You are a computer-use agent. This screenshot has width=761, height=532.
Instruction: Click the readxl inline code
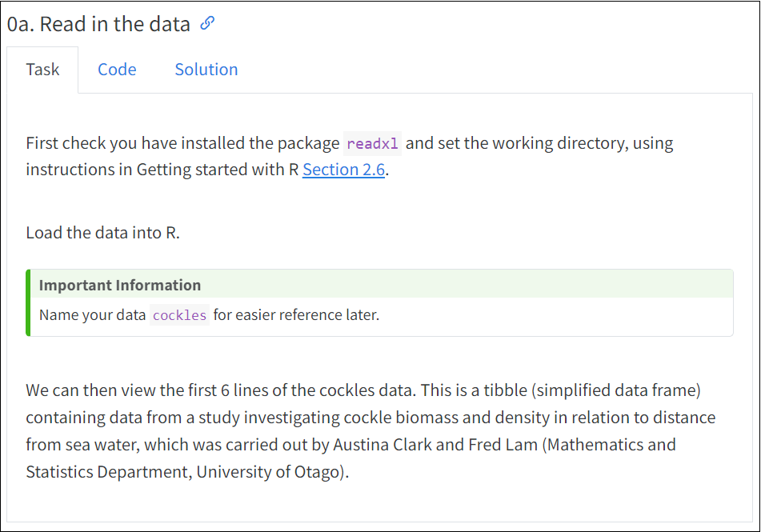coord(372,144)
